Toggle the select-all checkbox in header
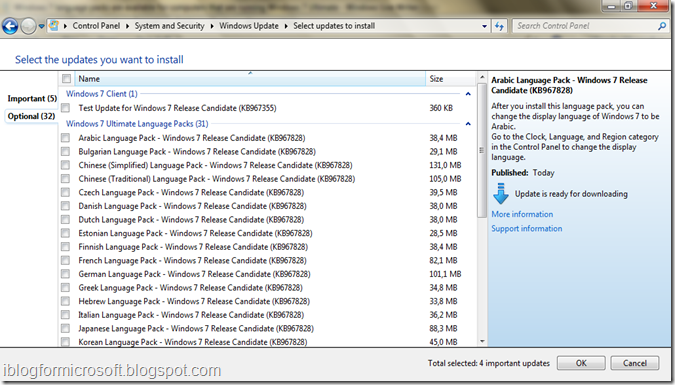675x385 pixels. [x=66, y=78]
